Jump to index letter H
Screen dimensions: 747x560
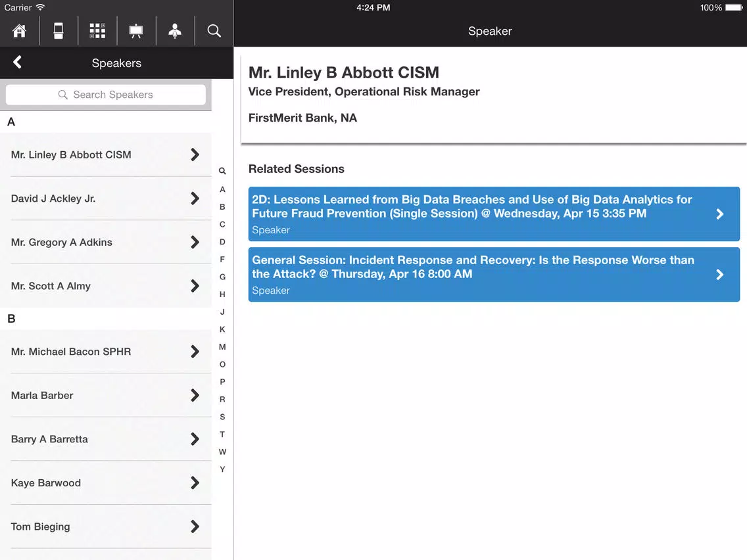click(x=222, y=294)
